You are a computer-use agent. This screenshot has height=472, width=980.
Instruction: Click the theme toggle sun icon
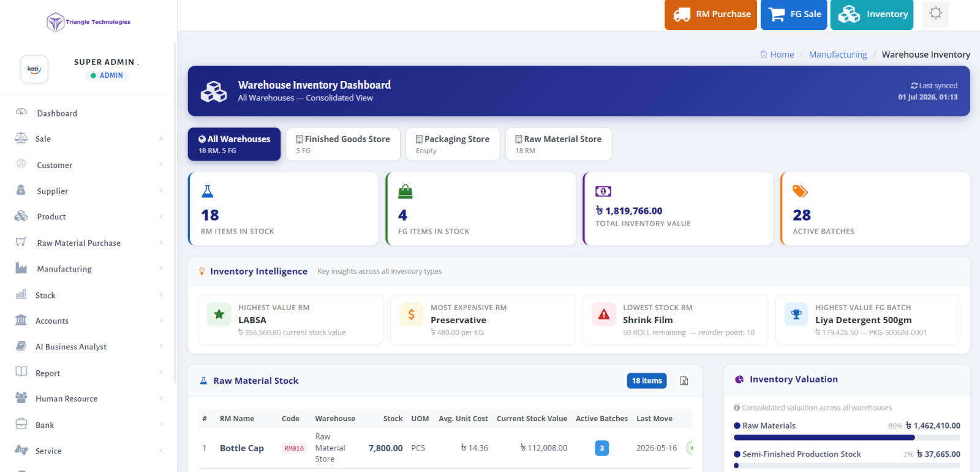pyautogui.click(x=935, y=13)
